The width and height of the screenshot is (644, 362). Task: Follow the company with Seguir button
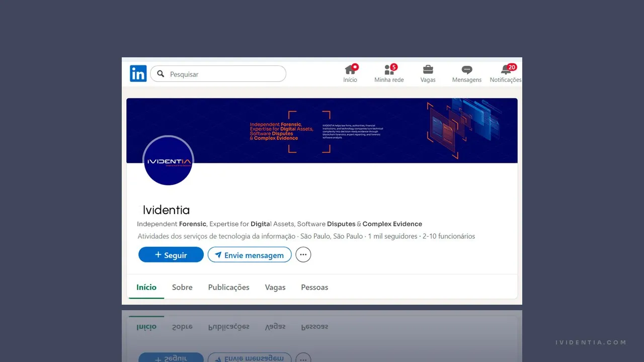pos(171,255)
